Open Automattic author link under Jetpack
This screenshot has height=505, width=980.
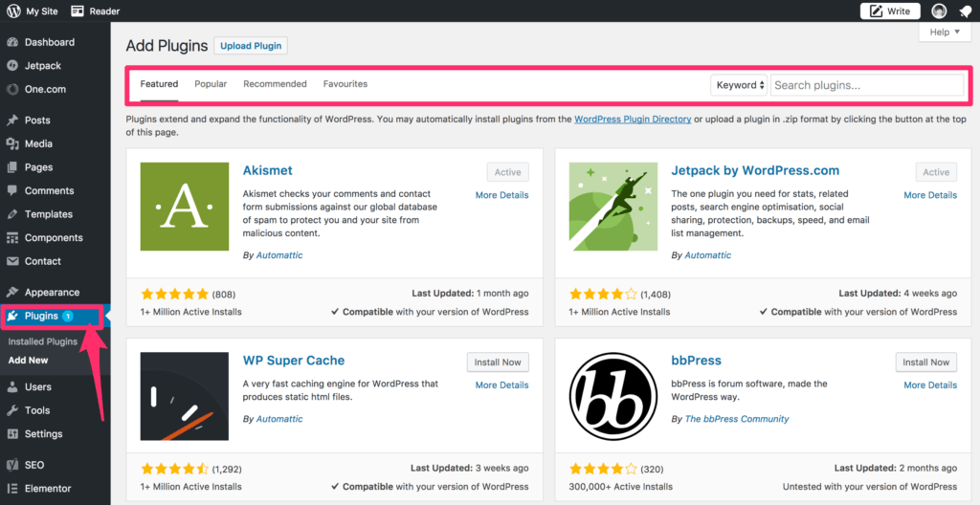tap(707, 255)
